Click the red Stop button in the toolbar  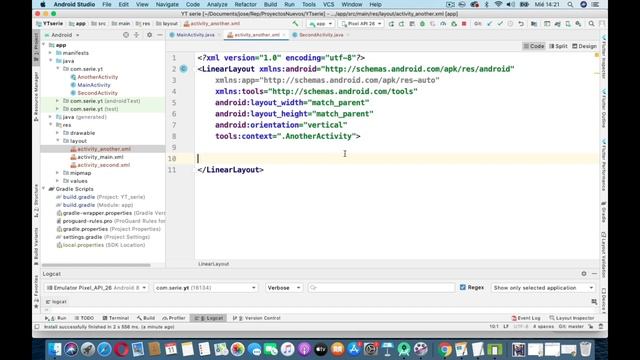tap(464, 24)
